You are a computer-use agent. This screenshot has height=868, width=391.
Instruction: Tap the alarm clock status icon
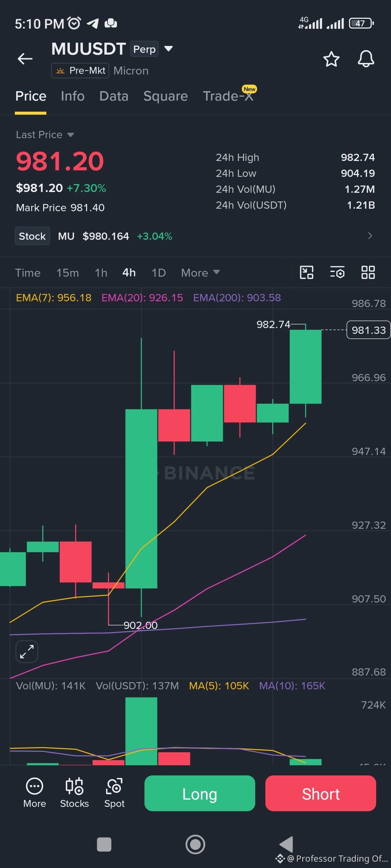(x=74, y=23)
